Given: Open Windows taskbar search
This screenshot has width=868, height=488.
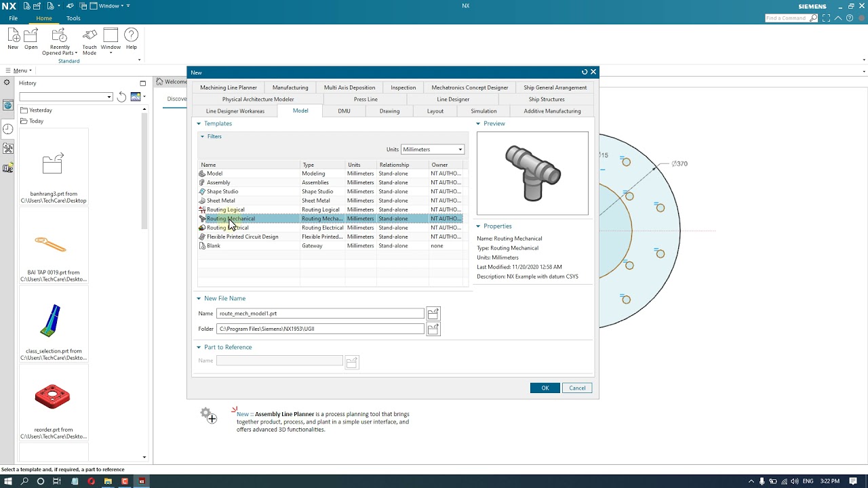Looking at the screenshot, I should click(24, 481).
